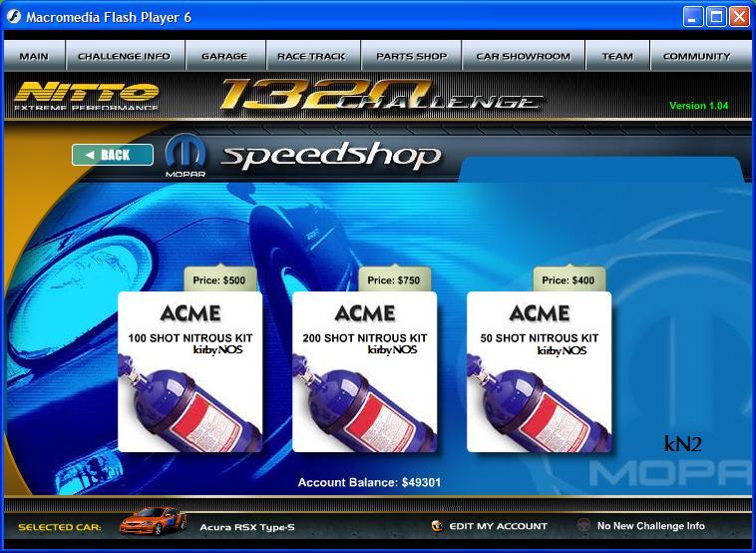Open the MAIN menu tab
This screenshot has width=756, height=553.
34,56
